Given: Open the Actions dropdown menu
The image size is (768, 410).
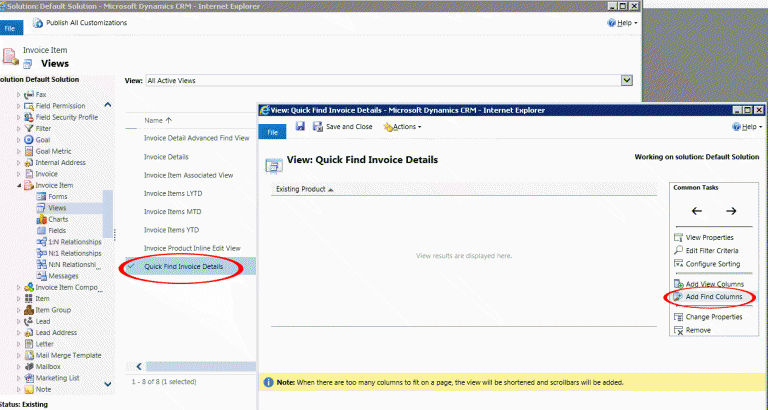Looking at the screenshot, I should [403, 127].
